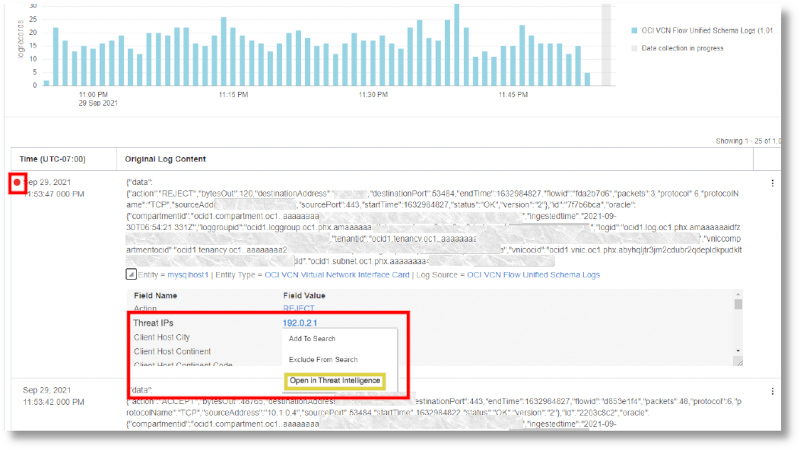800x450 pixels.
Task: Click the red threat indicator dot
Action: coord(17,182)
